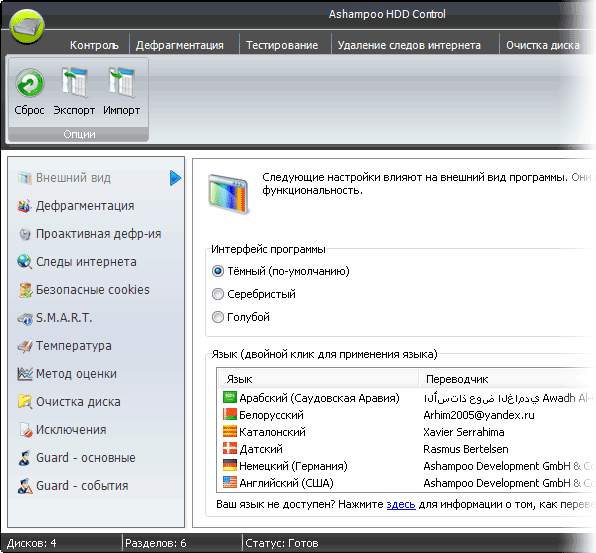Select the Каталонский language row
596x553 pixels.
click(x=407, y=432)
